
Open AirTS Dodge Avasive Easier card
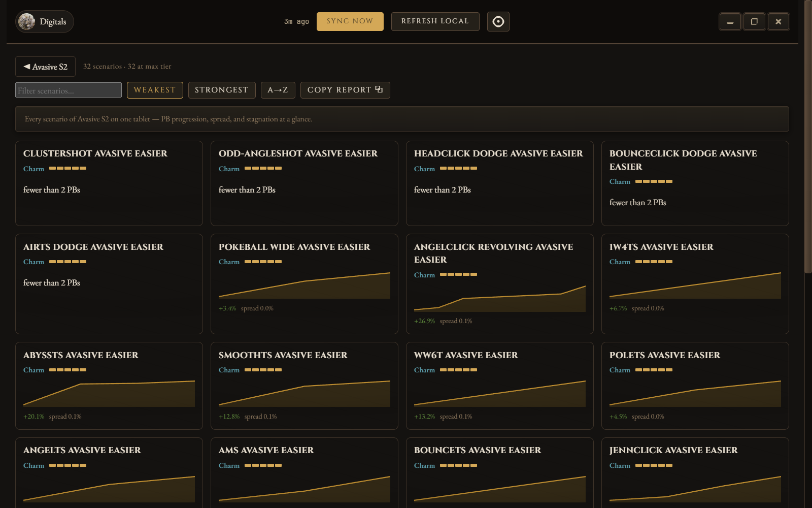[109, 284]
